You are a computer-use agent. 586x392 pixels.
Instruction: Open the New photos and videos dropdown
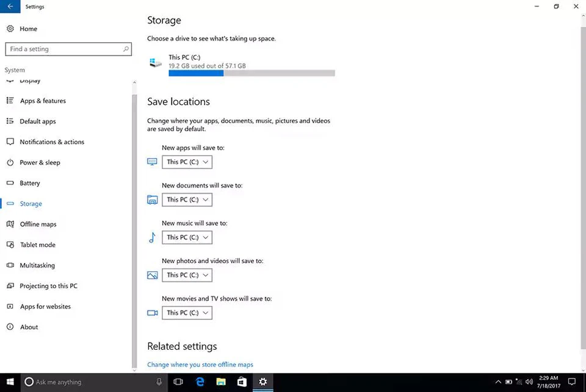coord(187,275)
